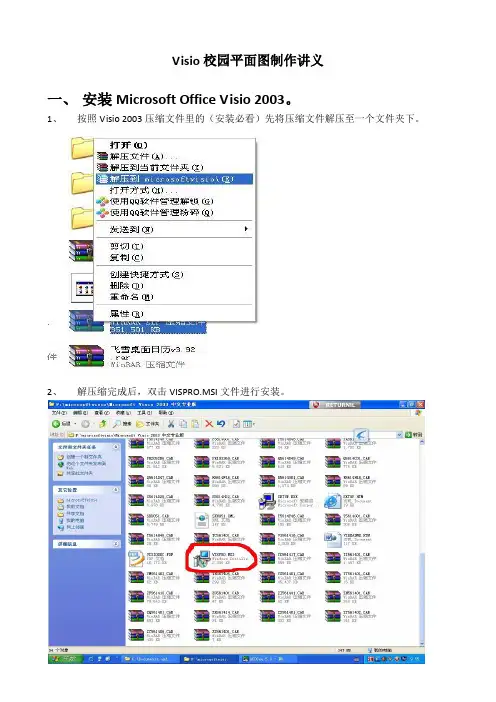Click the Explorer address bar path field
The height and width of the screenshot is (702, 496).
point(232,435)
